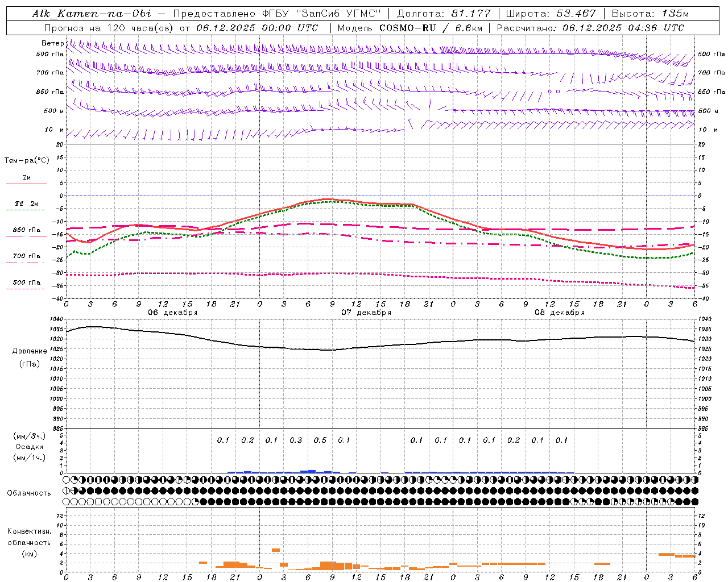Select the 'Широта: 53.467' header field
Image resolution: width=728 pixels, height=582 pixels.
(x=551, y=14)
